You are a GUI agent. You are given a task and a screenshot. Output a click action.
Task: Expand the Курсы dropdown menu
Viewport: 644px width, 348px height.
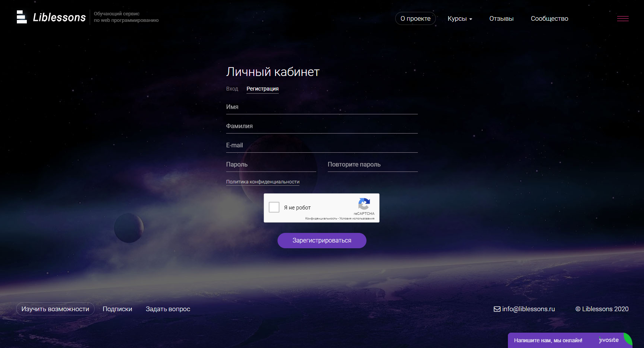460,18
